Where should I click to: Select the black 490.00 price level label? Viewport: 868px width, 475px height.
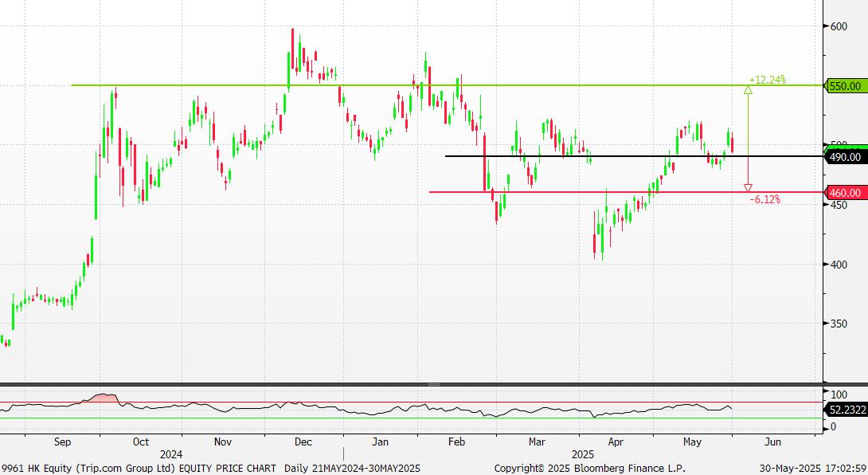pyautogui.click(x=847, y=157)
